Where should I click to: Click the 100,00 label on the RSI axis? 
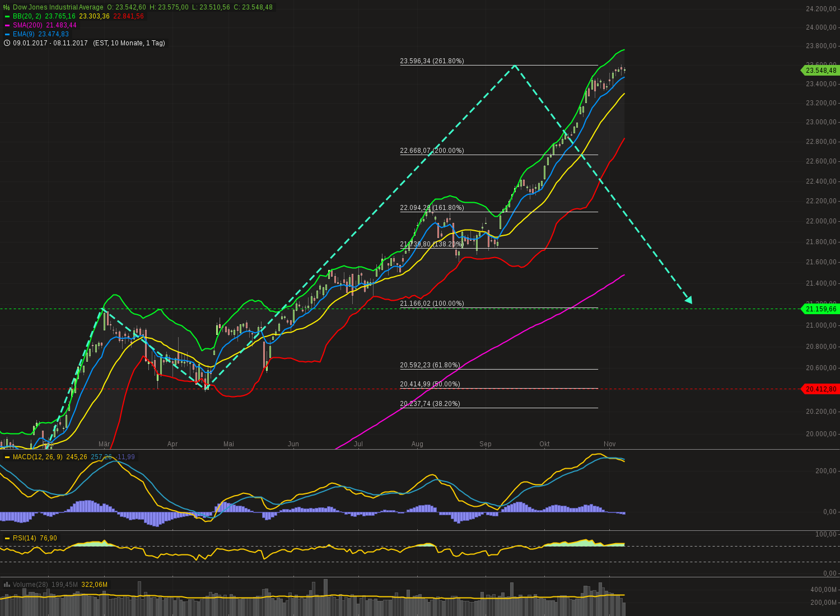coord(826,534)
